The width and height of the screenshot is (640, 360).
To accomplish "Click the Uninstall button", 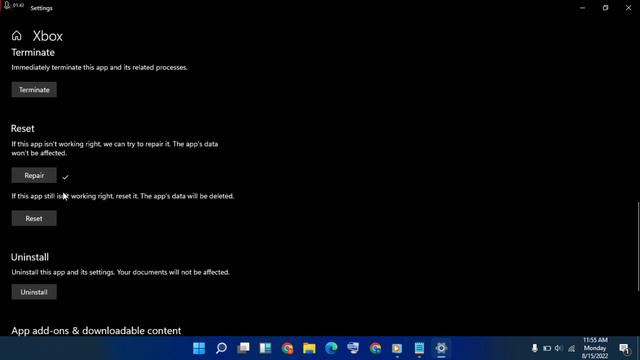I will pyautogui.click(x=34, y=292).
